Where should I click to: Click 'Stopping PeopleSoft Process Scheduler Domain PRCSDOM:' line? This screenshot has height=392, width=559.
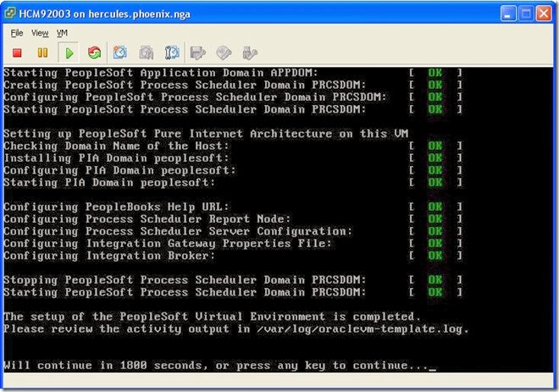point(185,279)
